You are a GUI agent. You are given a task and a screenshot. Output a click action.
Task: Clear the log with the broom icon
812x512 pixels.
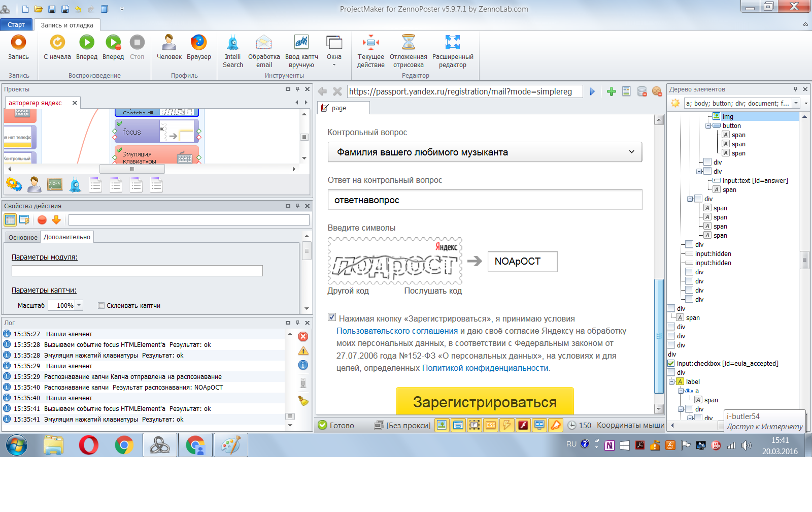[303, 400]
